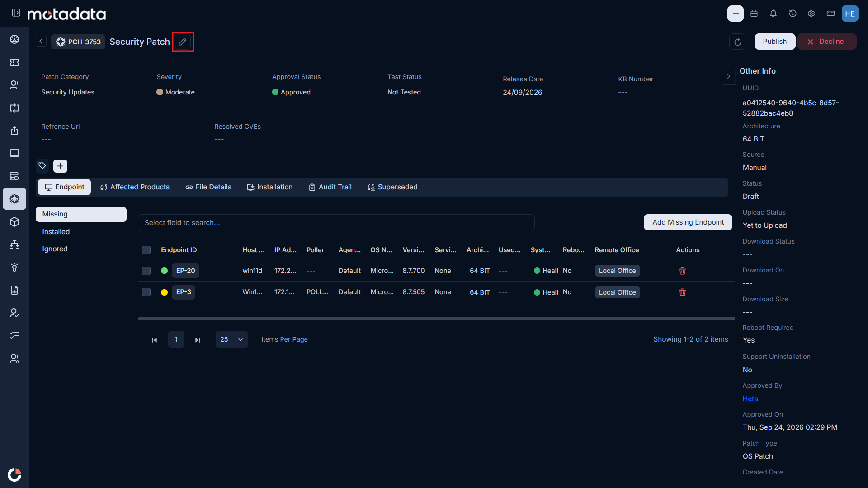Open the Superseded tab
The width and height of the screenshot is (868, 488).
392,187
